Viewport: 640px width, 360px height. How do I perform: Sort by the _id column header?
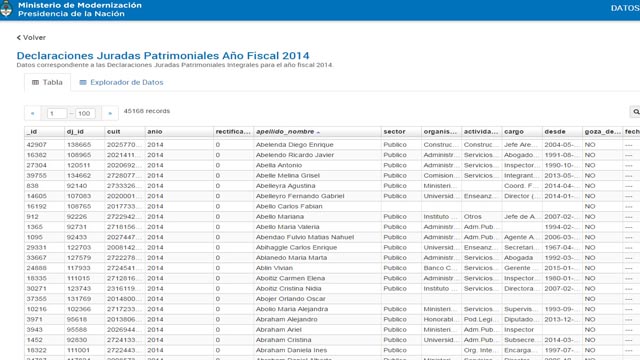click(44, 132)
